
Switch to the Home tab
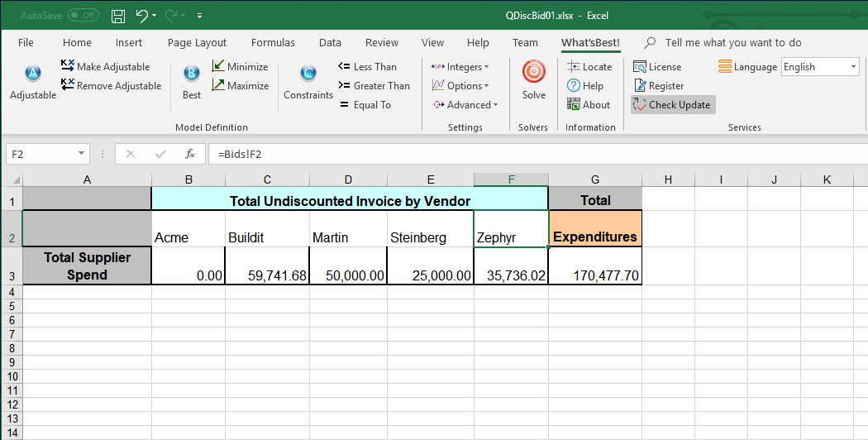77,43
